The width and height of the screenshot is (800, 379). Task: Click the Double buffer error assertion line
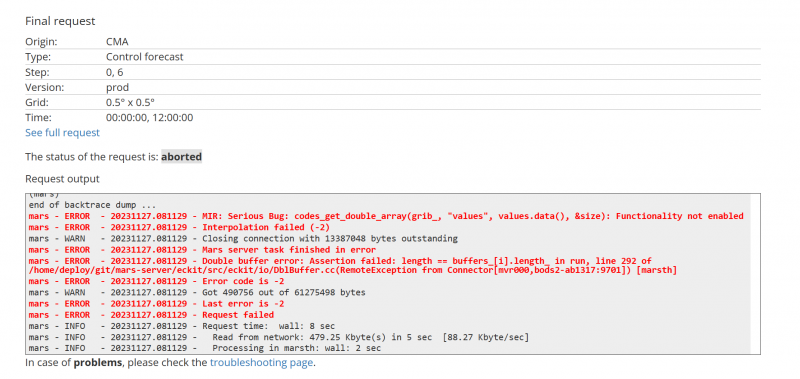pos(353,265)
